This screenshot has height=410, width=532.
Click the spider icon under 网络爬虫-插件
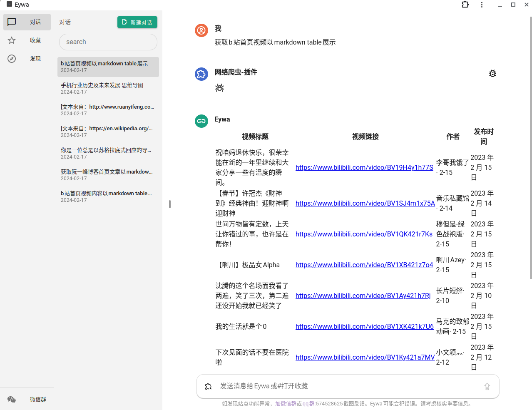[x=220, y=88]
